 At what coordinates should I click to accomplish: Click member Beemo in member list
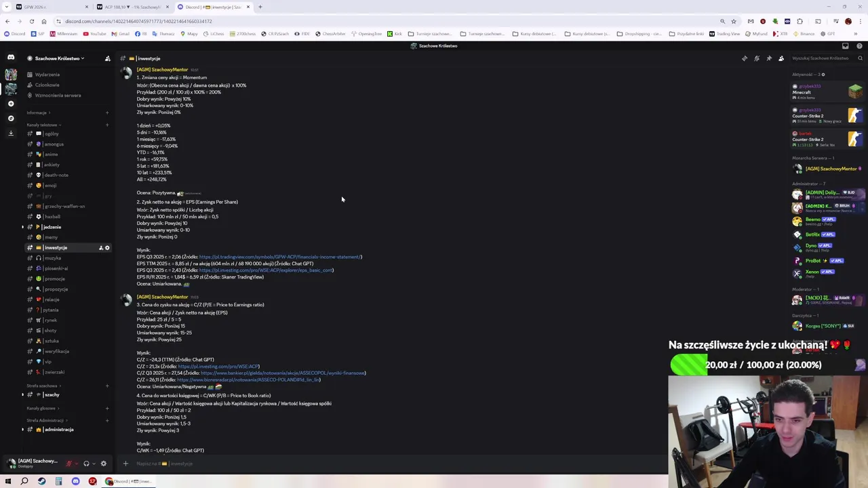tap(826, 221)
